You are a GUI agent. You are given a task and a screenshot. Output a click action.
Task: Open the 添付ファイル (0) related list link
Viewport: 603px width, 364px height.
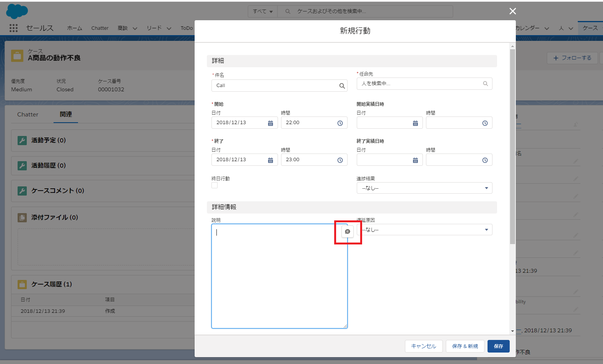tap(55, 217)
